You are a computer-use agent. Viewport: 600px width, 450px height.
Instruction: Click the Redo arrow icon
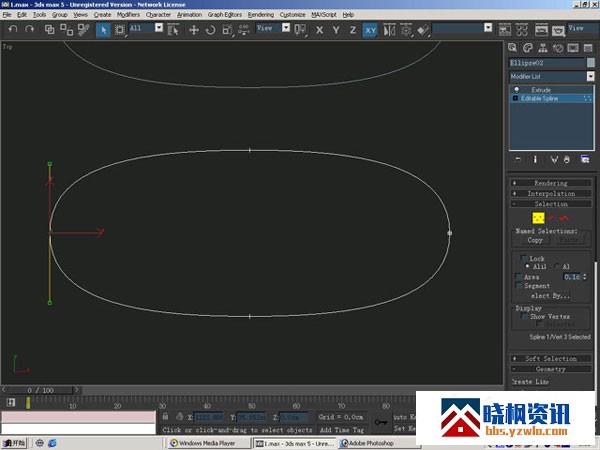pyautogui.click(x=29, y=29)
